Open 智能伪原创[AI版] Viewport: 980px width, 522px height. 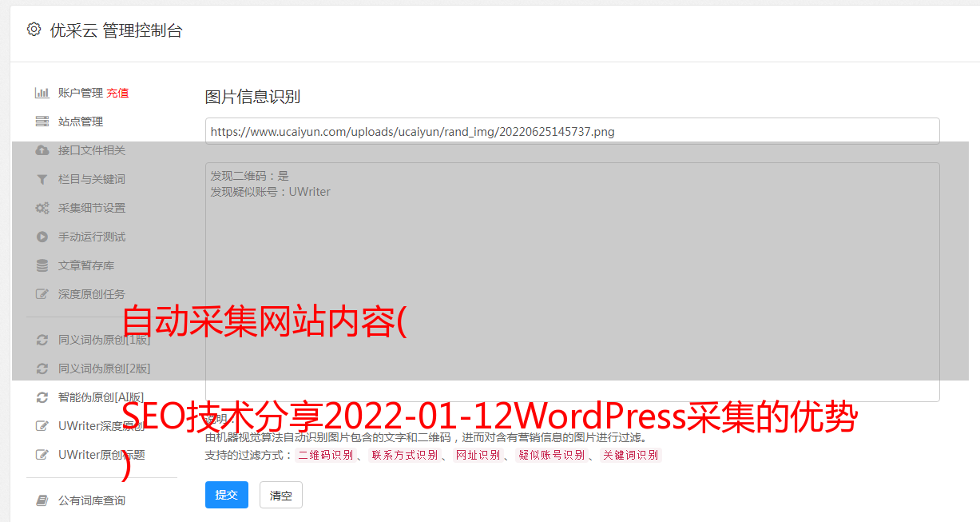coord(101,397)
